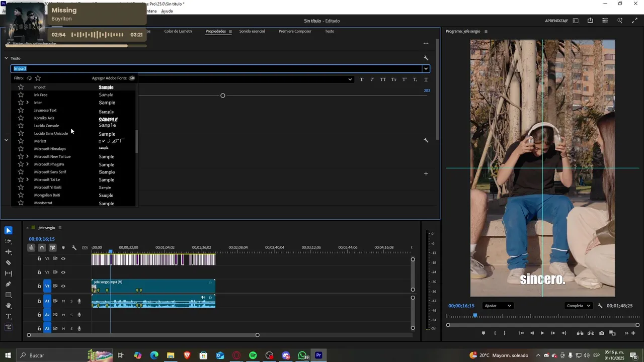Toggle lock on track V3
This screenshot has height=362, width=644.
39,258
